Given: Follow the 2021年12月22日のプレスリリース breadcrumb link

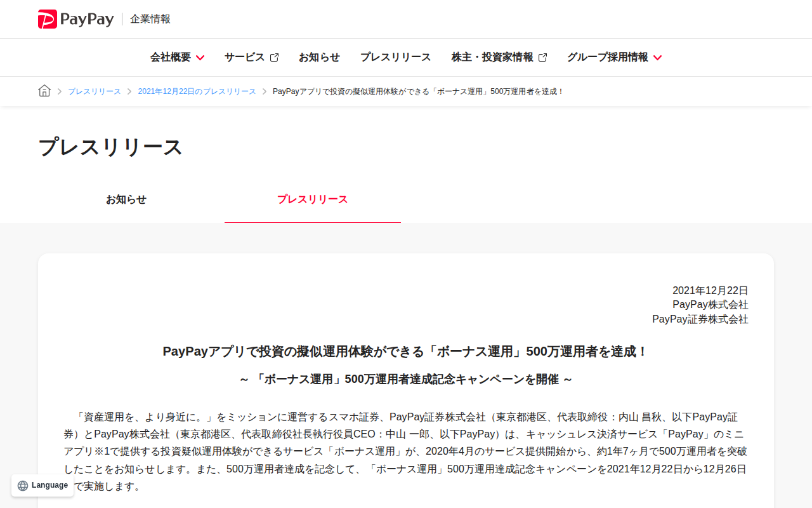Looking at the screenshot, I should [197, 91].
